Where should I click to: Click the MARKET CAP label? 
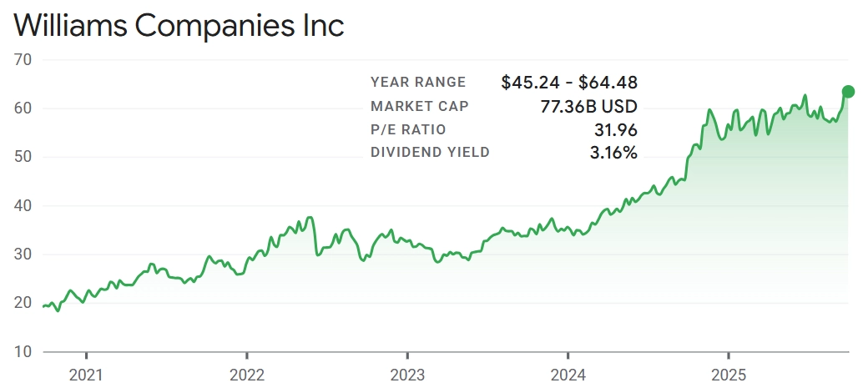(420, 106)
